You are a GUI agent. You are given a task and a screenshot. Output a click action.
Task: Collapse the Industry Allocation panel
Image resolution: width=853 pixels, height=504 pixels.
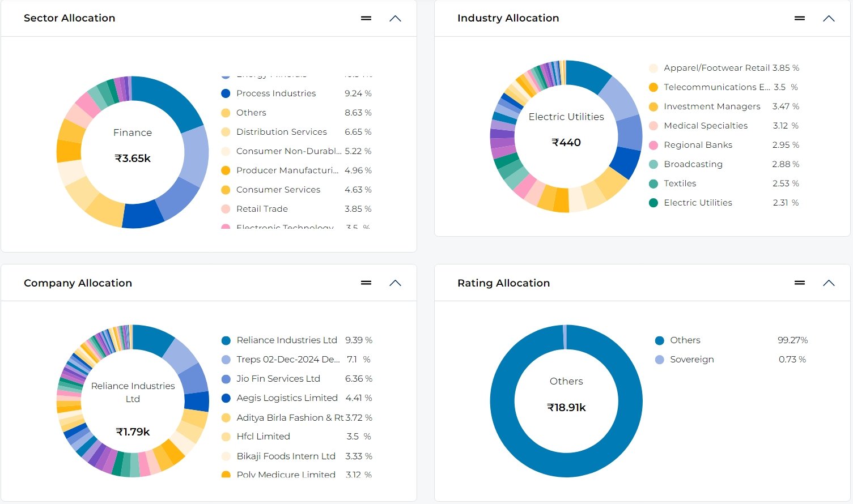(829, 18)
